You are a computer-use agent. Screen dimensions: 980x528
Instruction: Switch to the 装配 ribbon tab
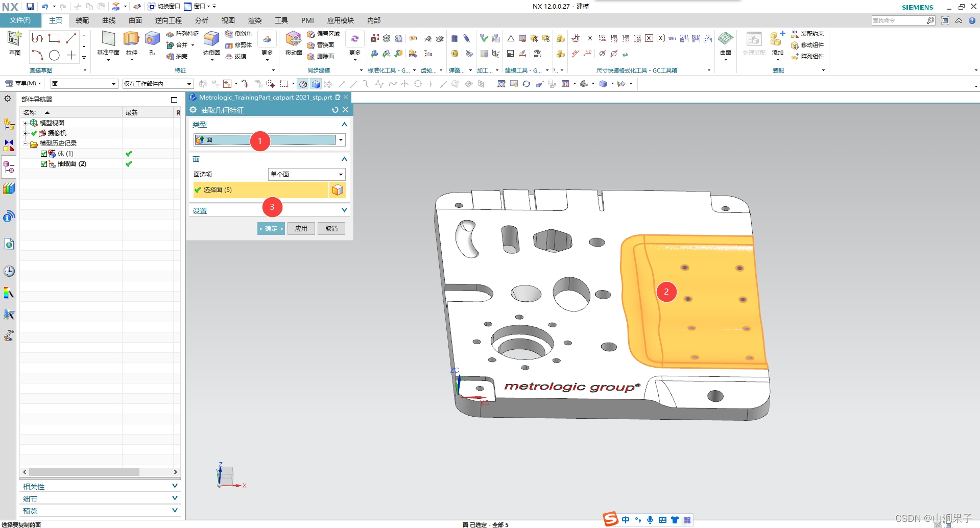point(82,20)
